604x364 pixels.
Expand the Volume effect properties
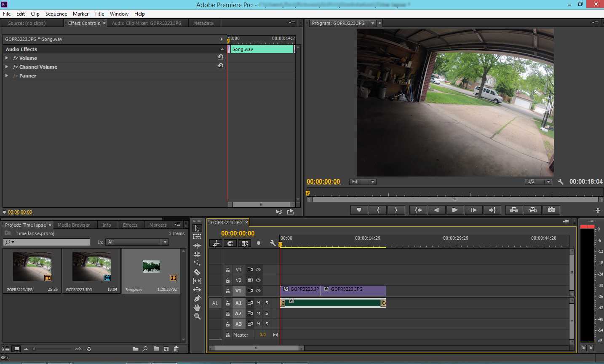pos(7,58)
